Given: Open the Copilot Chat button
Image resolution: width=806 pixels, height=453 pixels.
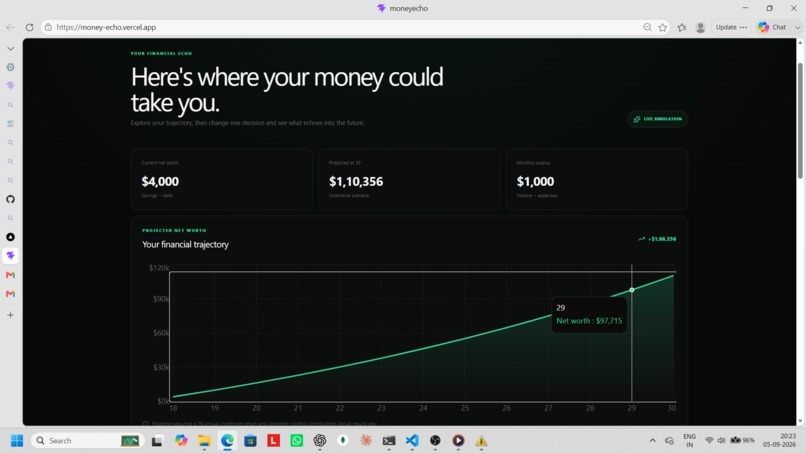Looking at the screenshot, I should 773,27.
